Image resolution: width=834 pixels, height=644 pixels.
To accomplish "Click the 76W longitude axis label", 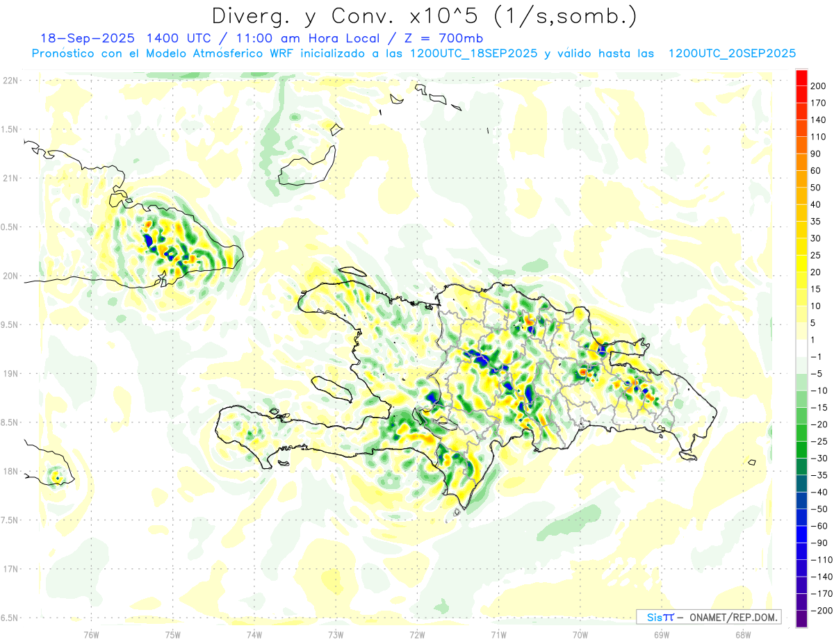I will [x=91, y=633].
